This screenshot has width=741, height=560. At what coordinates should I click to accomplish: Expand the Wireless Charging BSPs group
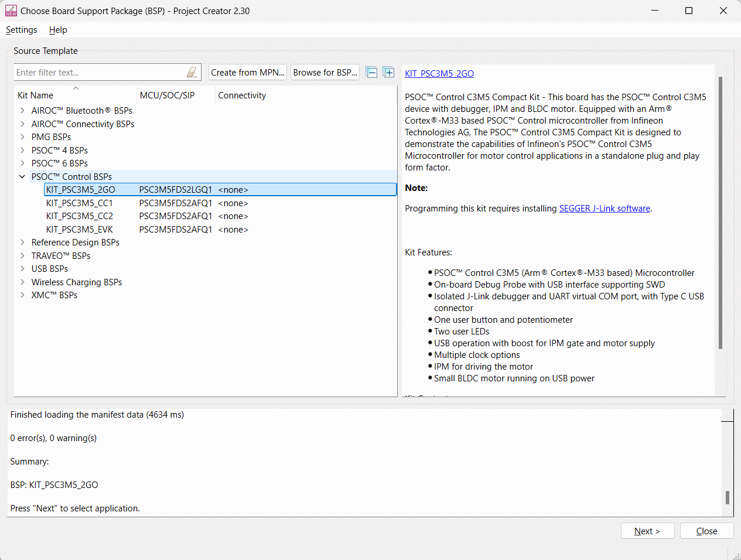22,282
